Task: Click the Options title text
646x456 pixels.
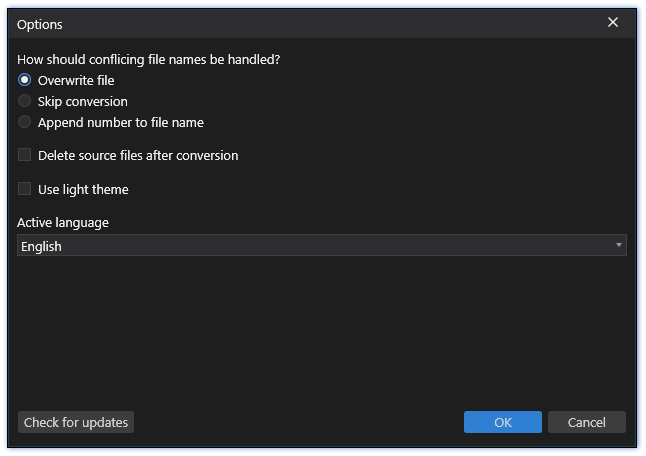Action: click(40, 25)
